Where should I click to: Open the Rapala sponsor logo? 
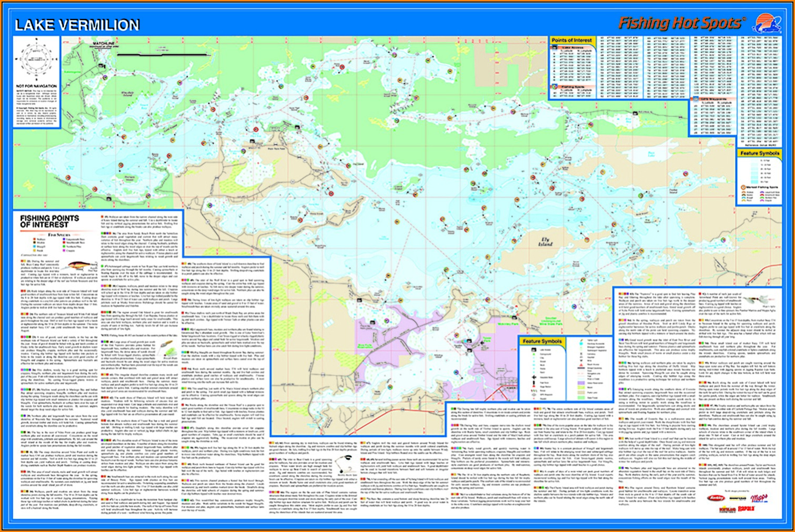click(747, 510)
